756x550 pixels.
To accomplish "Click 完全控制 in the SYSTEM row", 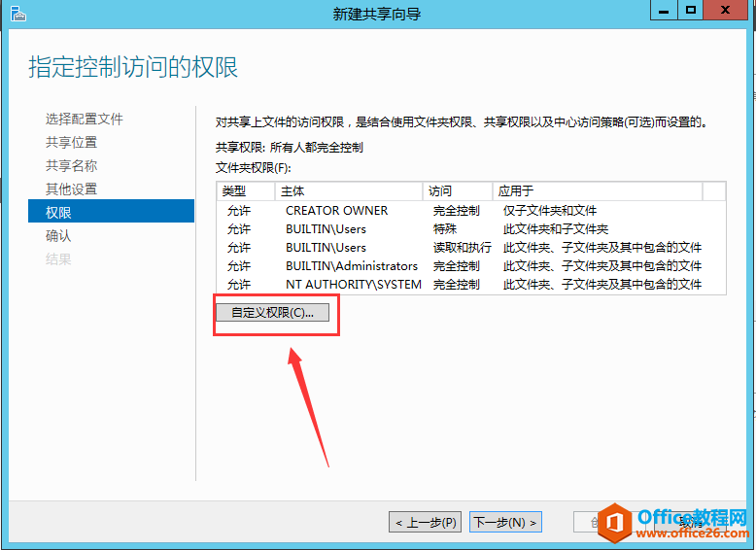I will tap(456, 284).
